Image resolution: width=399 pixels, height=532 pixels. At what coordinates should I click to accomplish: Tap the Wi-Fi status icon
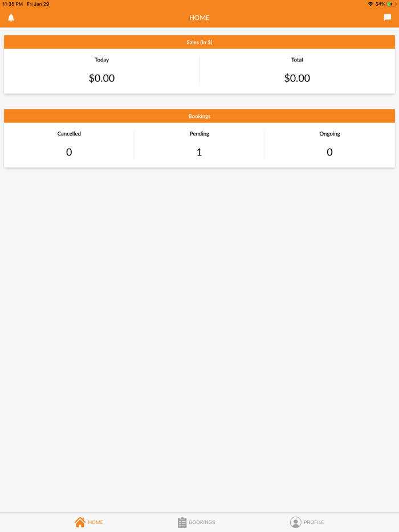[x=370, y=4]
